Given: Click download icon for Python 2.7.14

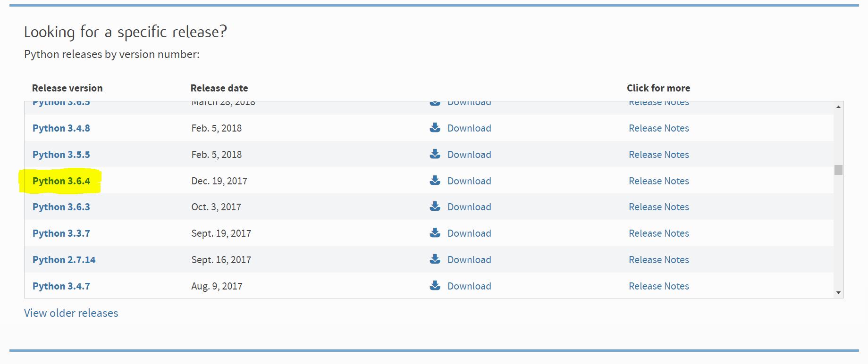Looking at the screenshot, I should coord(435,259).
